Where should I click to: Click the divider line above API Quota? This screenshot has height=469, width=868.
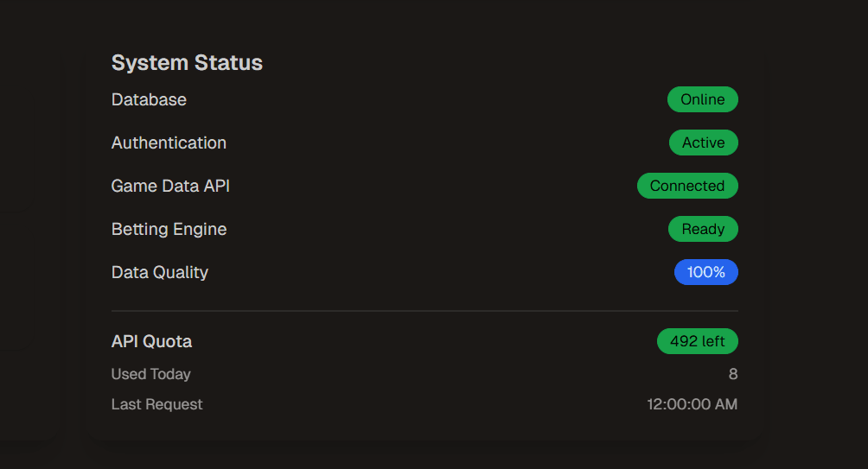pyautogui.click(x=424, y=311)
